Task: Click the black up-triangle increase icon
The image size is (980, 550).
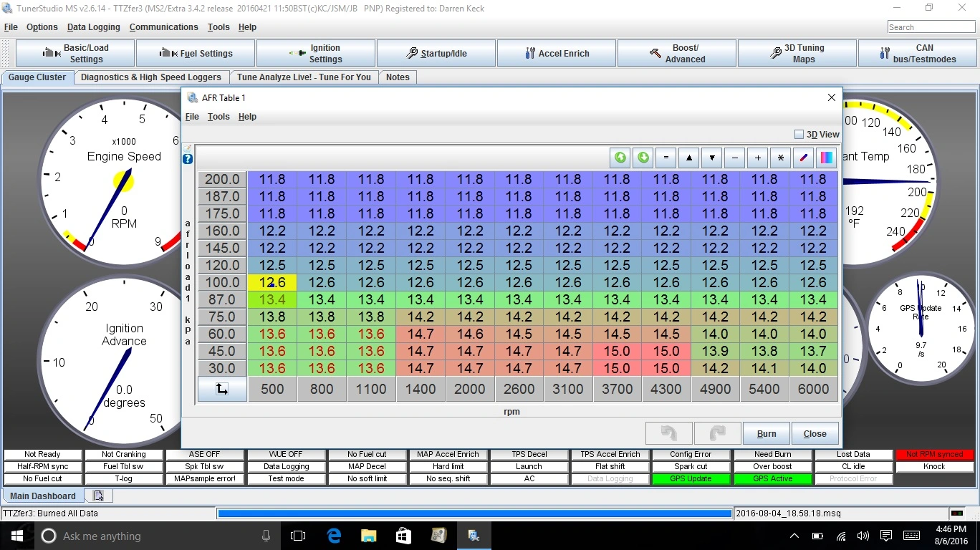Action: click(688, 158)
